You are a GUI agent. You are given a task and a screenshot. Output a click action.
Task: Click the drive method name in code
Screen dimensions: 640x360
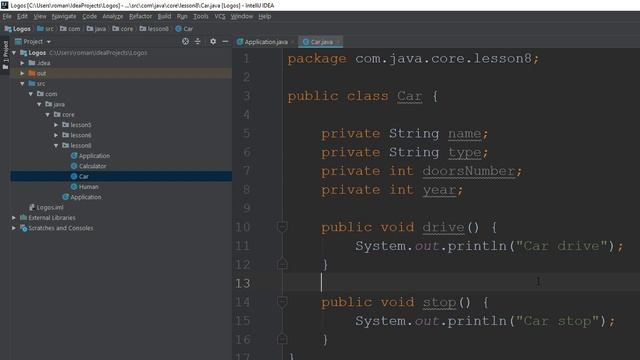(443, 227)
